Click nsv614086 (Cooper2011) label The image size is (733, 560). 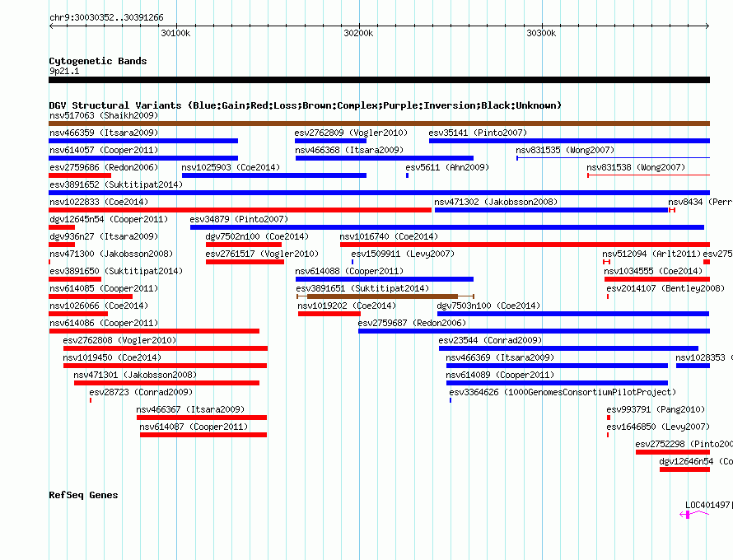coord(104,323)
